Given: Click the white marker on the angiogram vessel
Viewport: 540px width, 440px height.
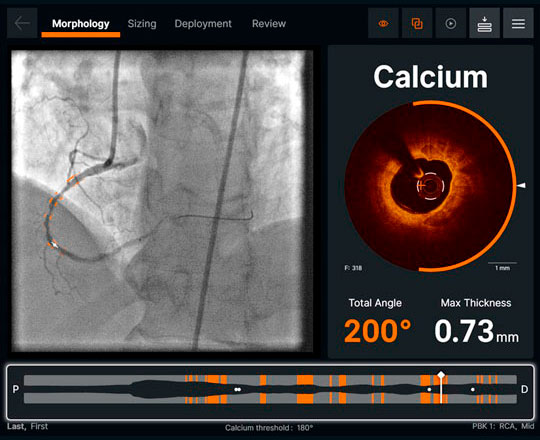Looking at the screenshot, I should (54, 245).
